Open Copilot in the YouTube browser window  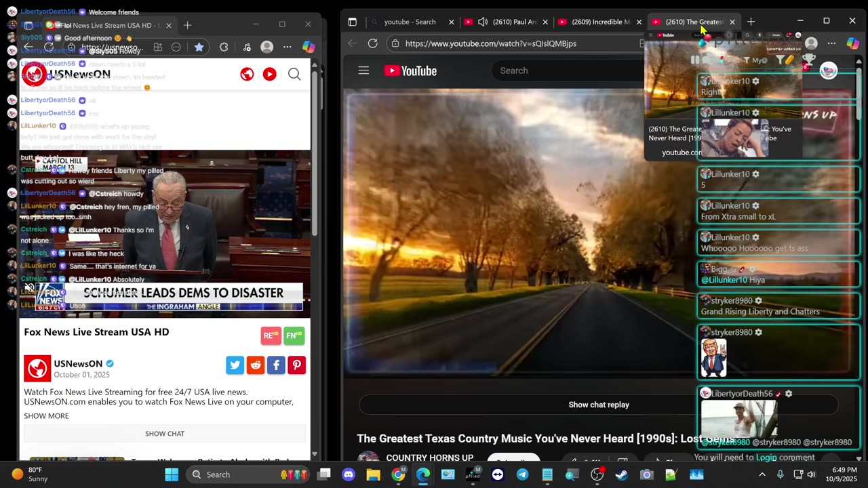tap(853, 43)
